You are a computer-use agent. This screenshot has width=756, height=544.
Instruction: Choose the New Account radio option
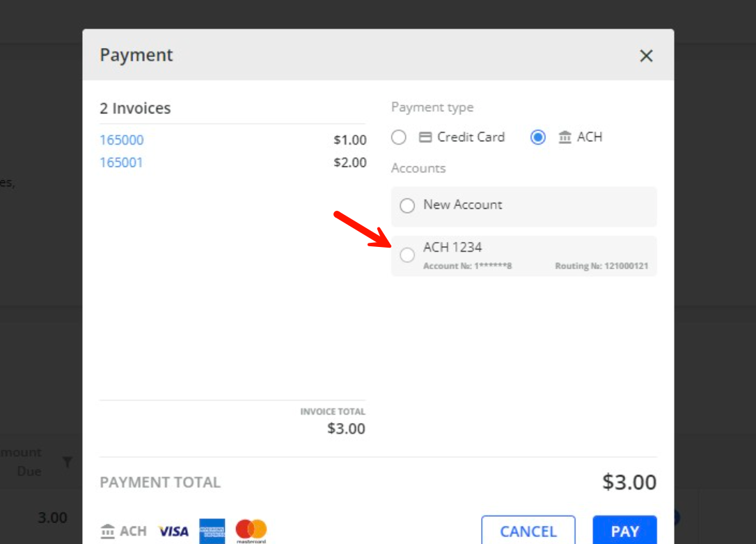click(407, 205)
